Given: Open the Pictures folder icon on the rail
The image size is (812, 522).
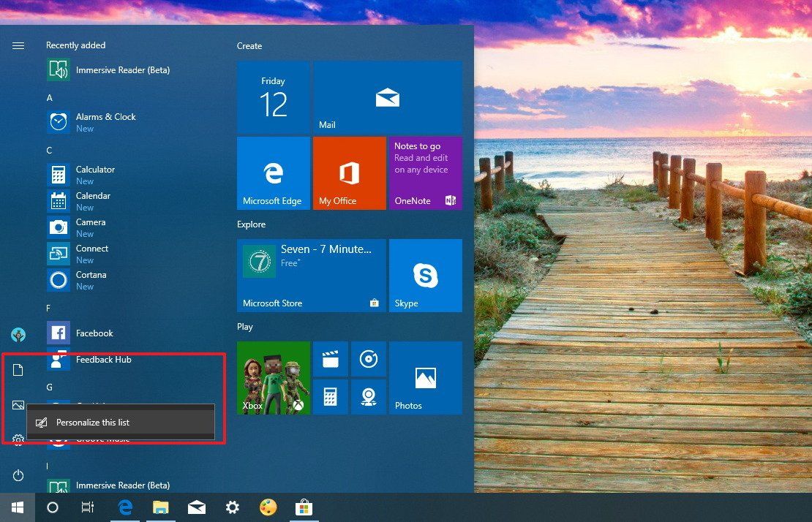Looking at the screenshot, I should click(18, 404).
